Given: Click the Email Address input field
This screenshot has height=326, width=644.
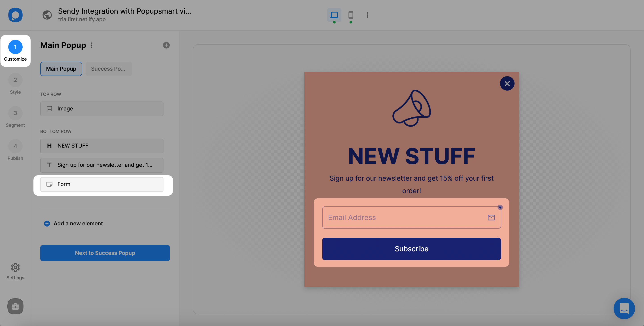Looking at the screenshot, I should [x=405, y=218].
